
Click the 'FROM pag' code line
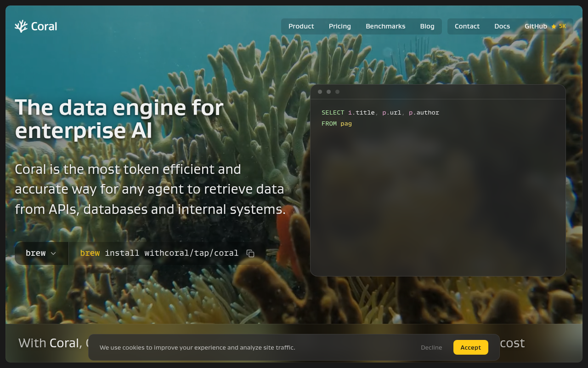pos(337,124)
